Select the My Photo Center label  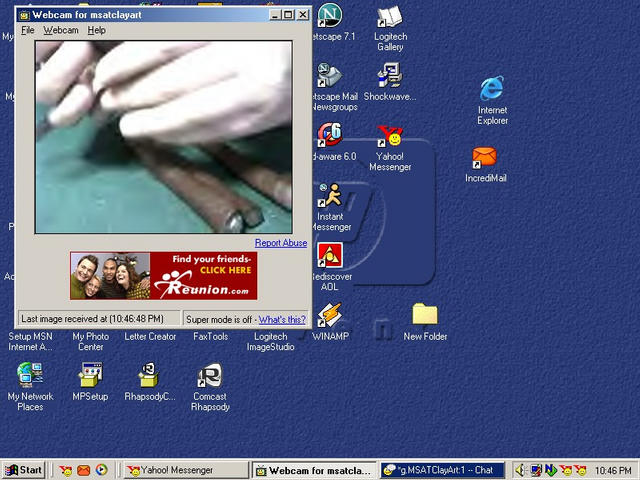pos(91,342)
